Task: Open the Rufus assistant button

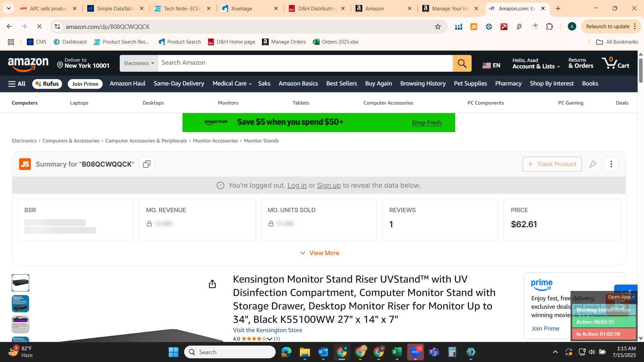Action: point(47,84)
